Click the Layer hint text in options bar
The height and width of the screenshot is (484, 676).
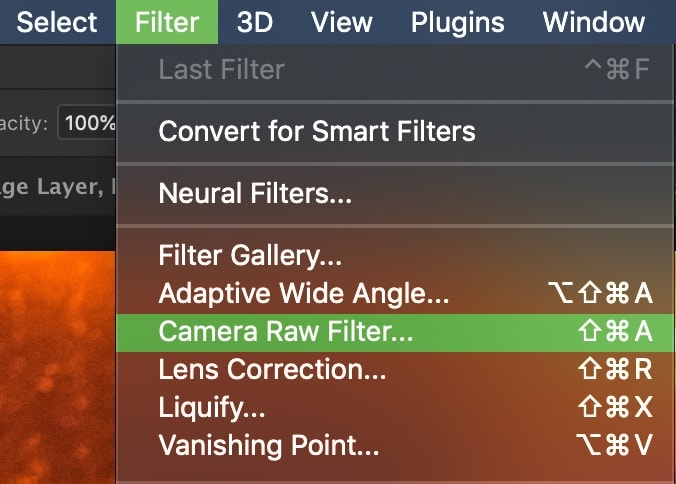57,187
